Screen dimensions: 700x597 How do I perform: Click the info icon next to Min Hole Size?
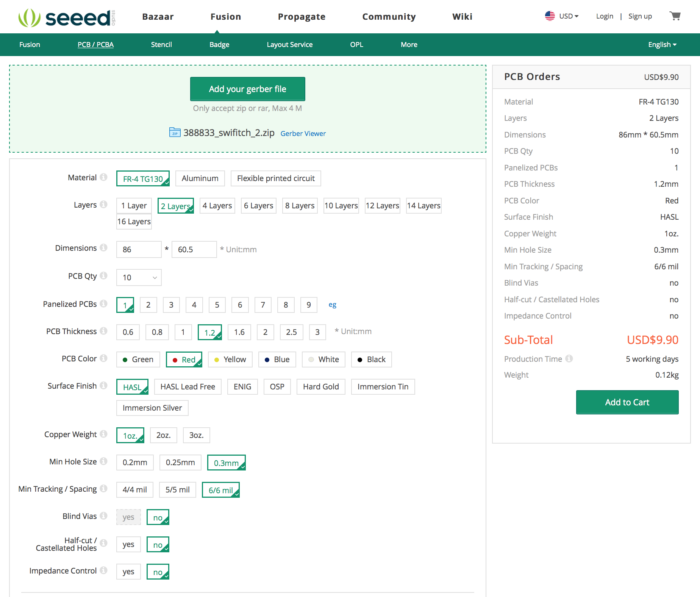click(x=103, y=461)
